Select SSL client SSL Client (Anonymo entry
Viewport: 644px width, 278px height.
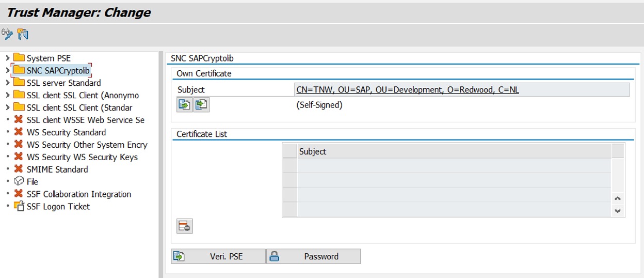click(83, 95)
